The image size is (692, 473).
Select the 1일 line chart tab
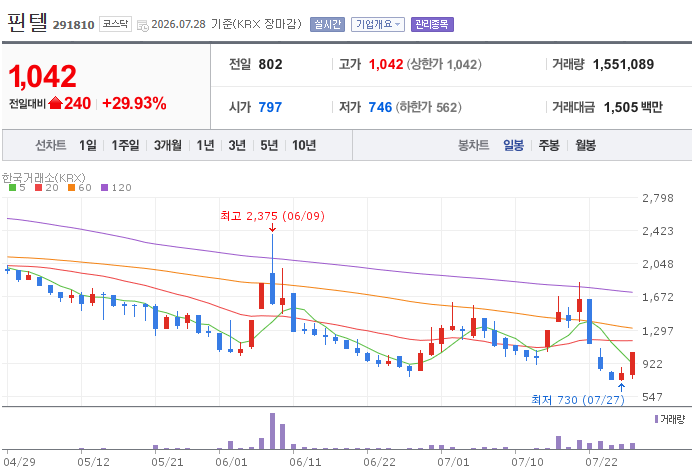click(x=88, y=145)
